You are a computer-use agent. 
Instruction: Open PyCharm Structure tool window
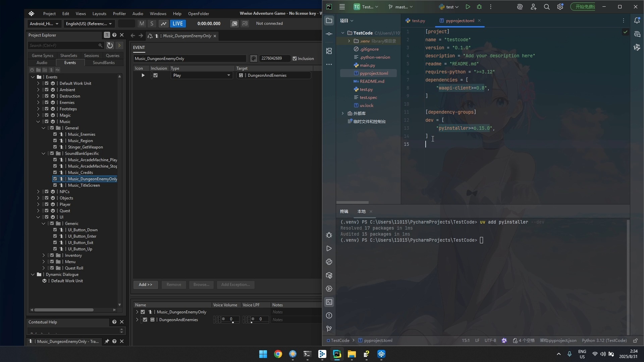pyautogui.click(x=329, y=51)
